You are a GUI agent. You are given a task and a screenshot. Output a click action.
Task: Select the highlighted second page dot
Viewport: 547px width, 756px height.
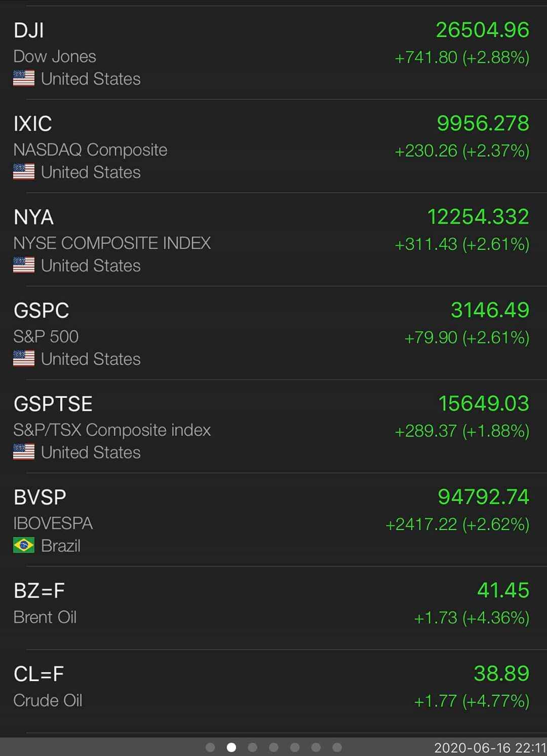coord(231,747)
